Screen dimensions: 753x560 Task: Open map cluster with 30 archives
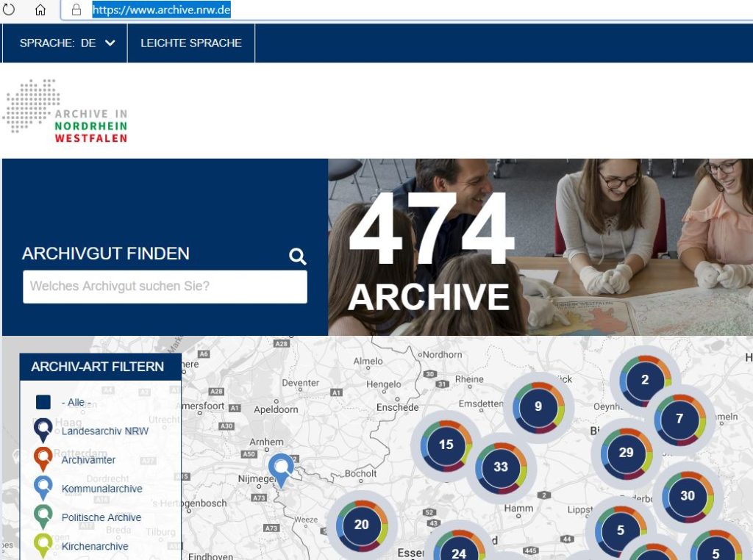[688, 496]
